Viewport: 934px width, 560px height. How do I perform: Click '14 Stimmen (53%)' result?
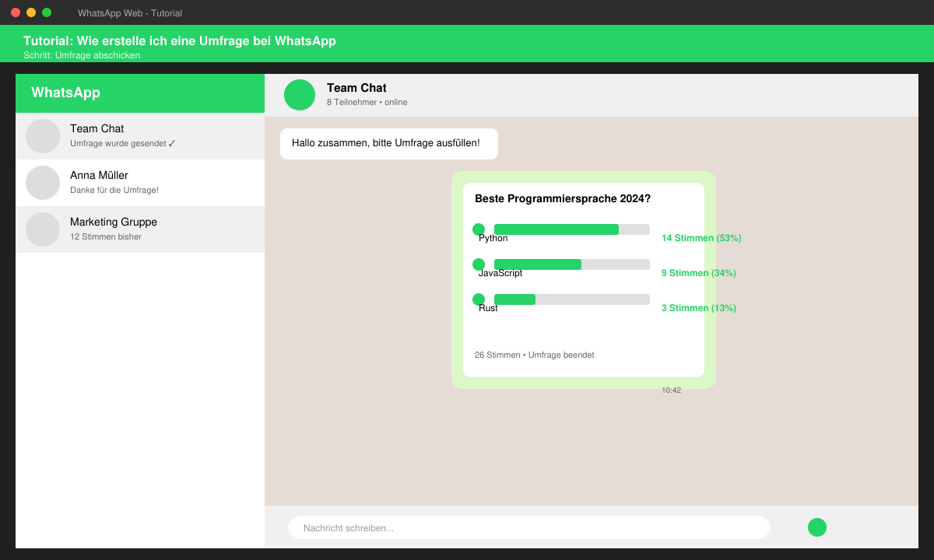701,238
